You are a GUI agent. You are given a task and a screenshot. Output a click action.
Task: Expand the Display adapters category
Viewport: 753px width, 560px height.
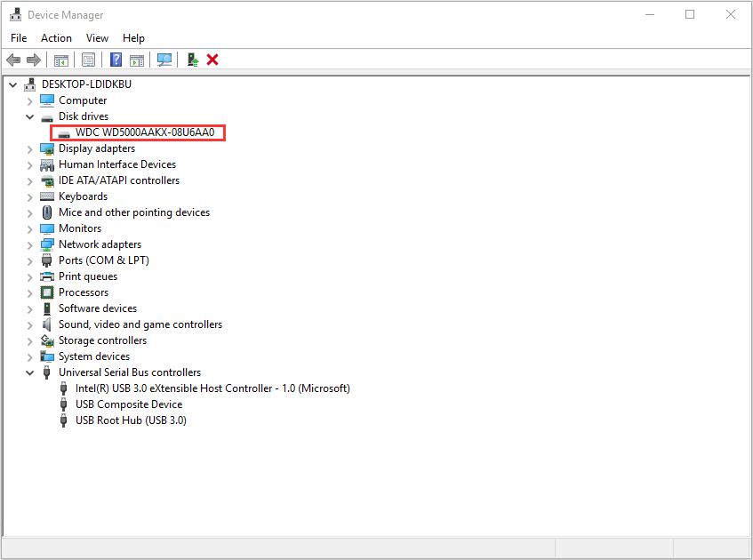[30, 148]
